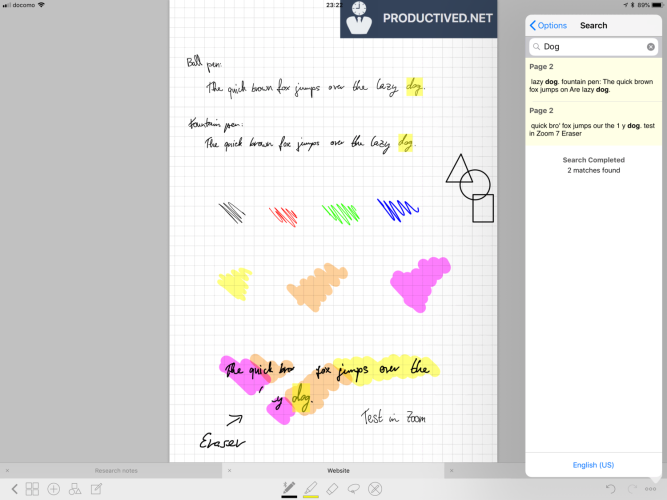Close the Research notes tab
This screenshot has height=500, width=667.
7,471
